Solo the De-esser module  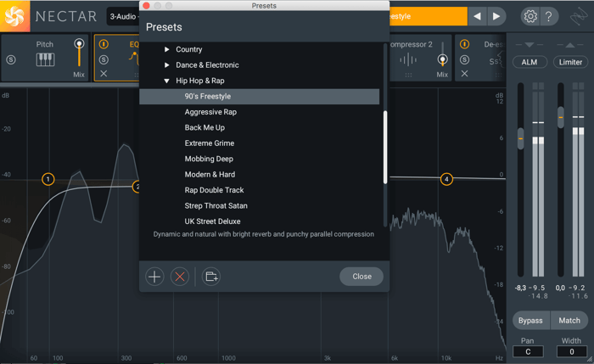(464, 59)
